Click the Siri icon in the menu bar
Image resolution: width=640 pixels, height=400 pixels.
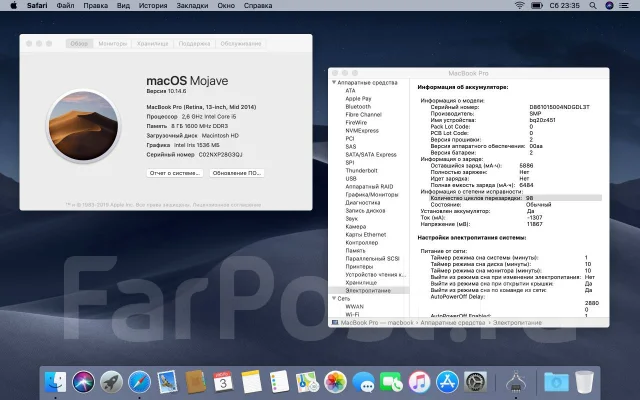coord(609,6)
